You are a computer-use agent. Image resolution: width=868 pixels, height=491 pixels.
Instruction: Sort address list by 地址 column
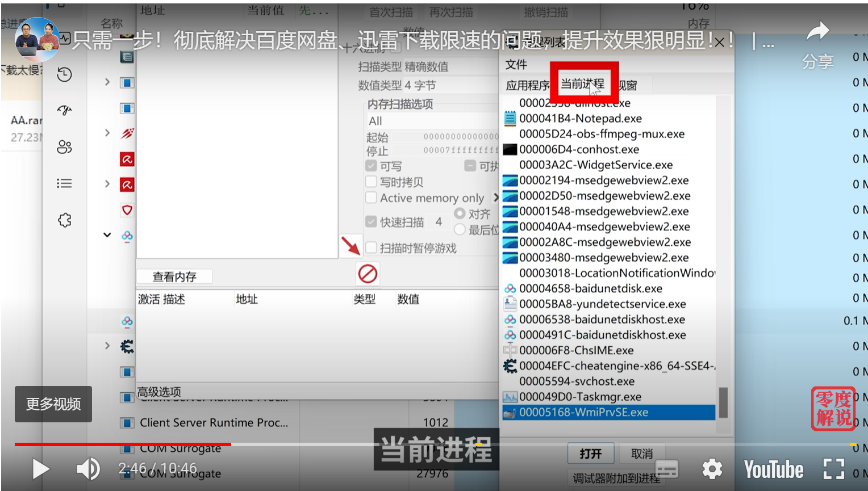point(247,299)
